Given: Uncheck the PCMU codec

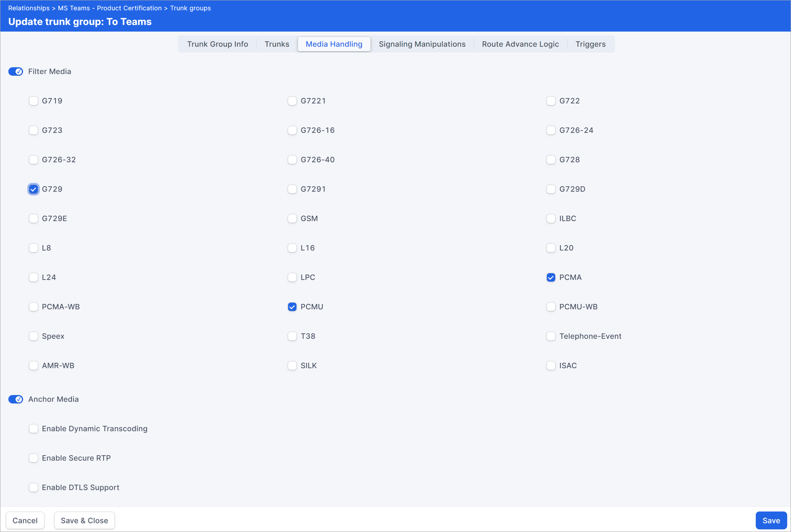Looking at the screenshot, I should [292, 307].
